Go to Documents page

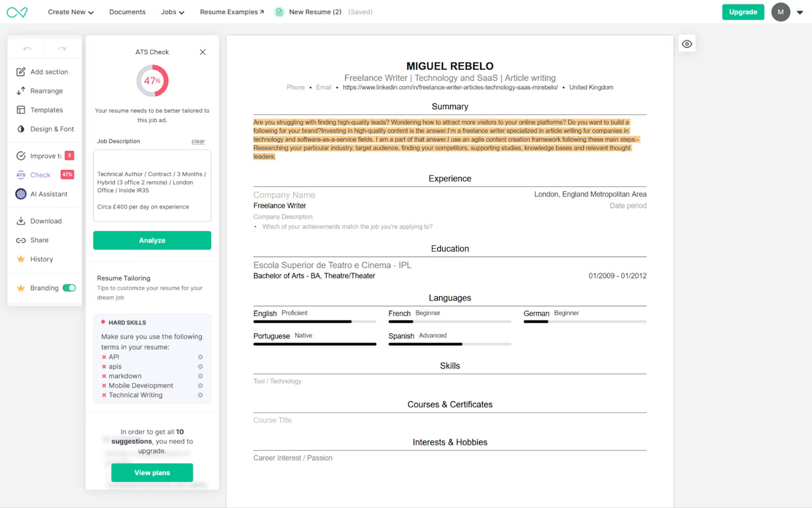tap(127, 12)
